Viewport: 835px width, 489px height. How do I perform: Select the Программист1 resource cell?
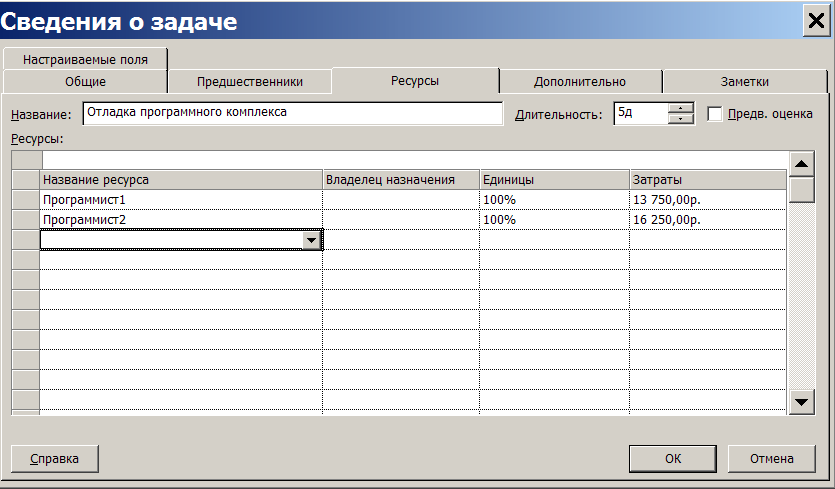(181, 200)
